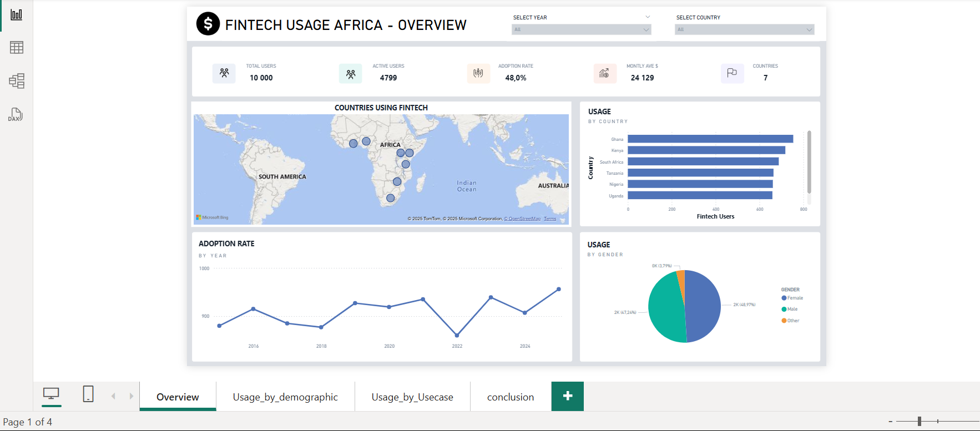This screenshot has height=431, width=980.
Task: Click the Microsoft Bing logo on map
Action: (212, 217)
